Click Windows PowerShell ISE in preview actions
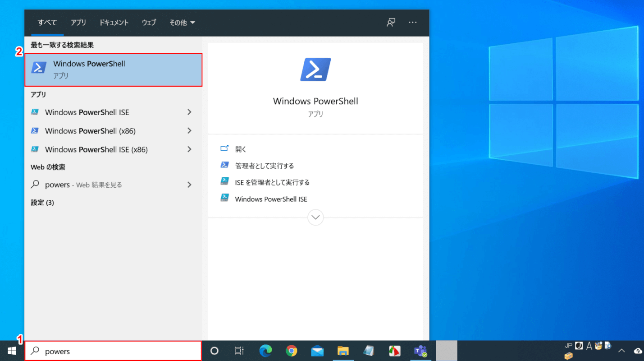644x361 pixels. 271,199
